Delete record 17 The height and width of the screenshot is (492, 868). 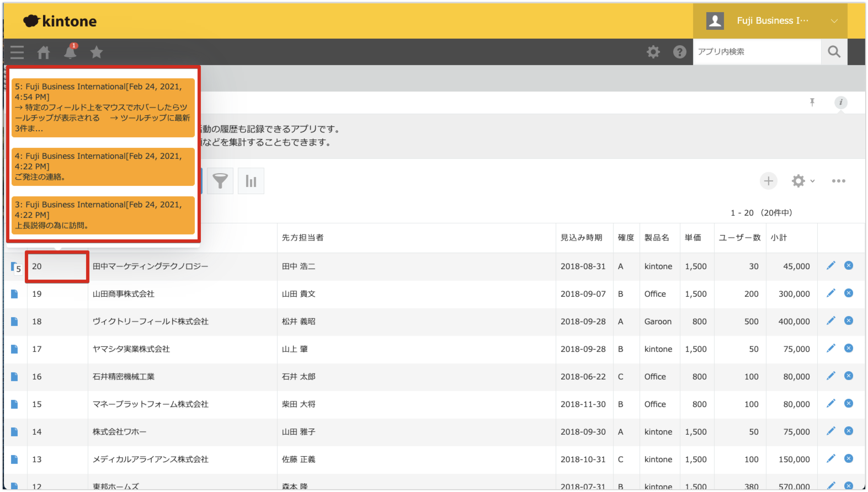tap(849, 348)
